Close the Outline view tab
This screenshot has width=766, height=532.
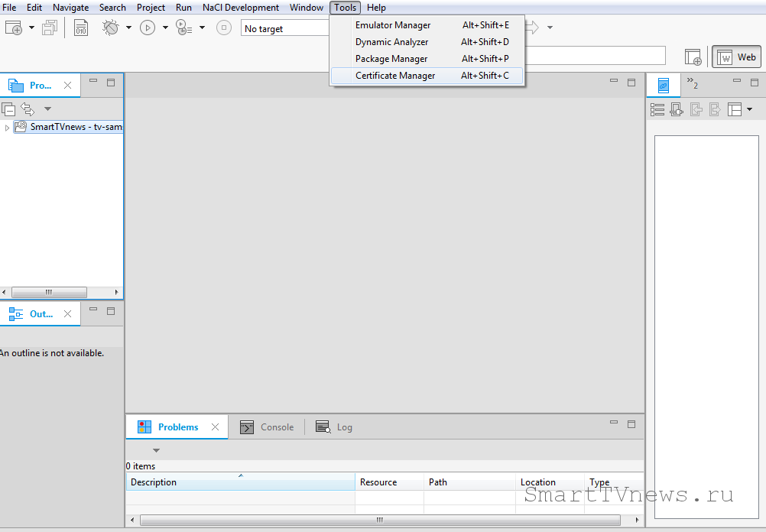pyautogui.click(x=67, y=314)
